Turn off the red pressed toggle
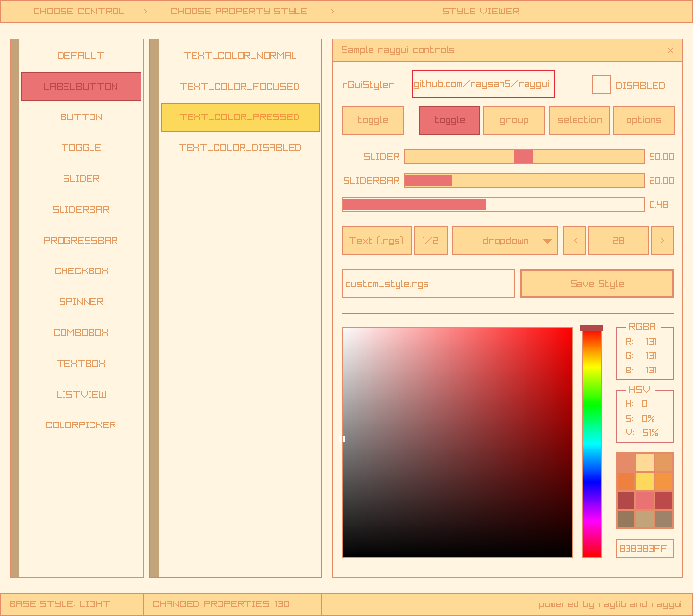Viewport: 693px width, 616px height. (449, 120)
